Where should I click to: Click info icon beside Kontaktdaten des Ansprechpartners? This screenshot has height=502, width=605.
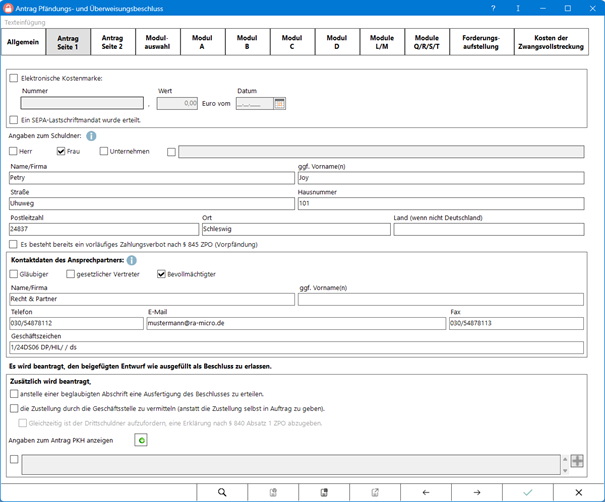(133, 260)
